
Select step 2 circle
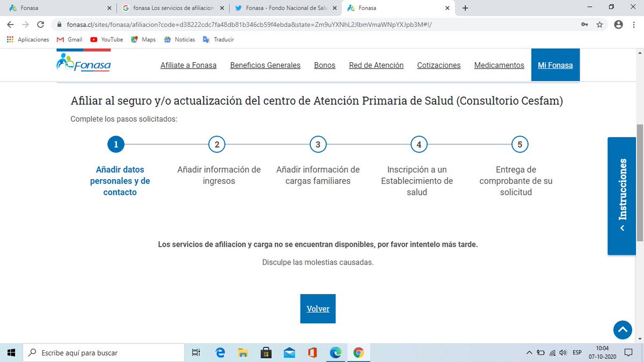point(217,144)
